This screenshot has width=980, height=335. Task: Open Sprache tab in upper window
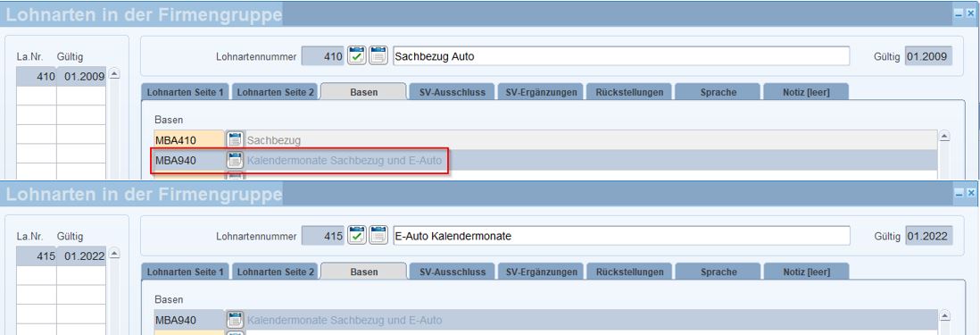coord(718,93)
